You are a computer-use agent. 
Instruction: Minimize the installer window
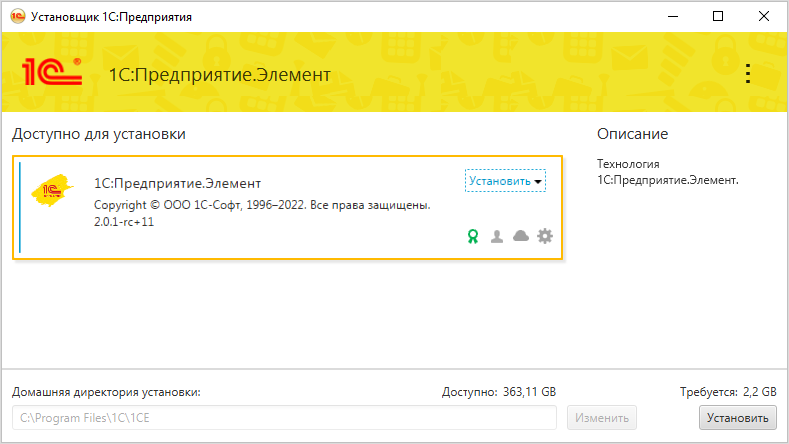pos(673,17)
